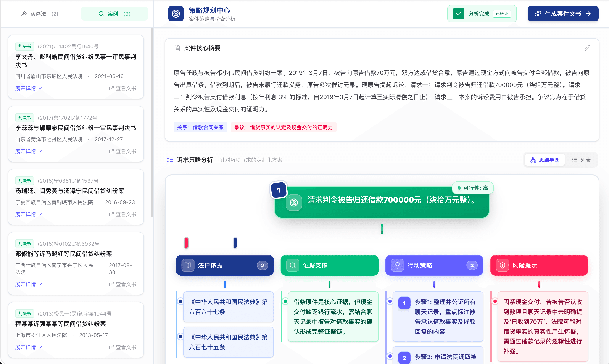609x364 pixels.
Task: Click the count badge 3 on 行动策略
Action: click(472, 265)
